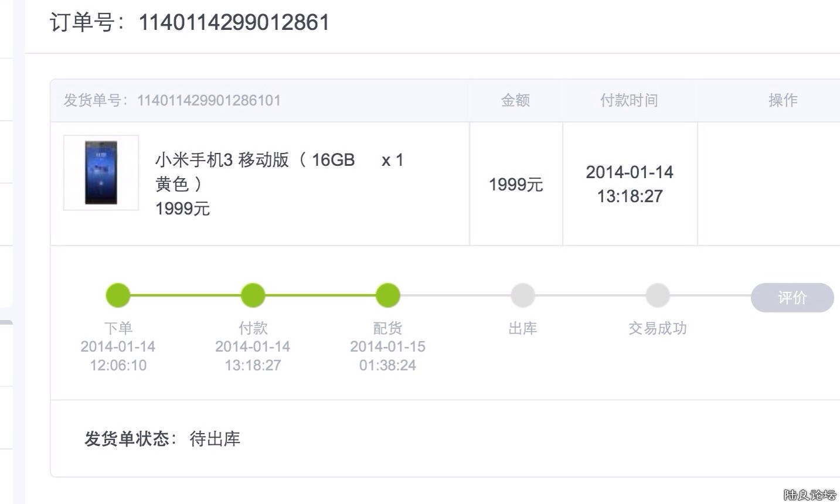
Task: Click the 配货 green progress step circle
Action: click(x=387, y=295)
